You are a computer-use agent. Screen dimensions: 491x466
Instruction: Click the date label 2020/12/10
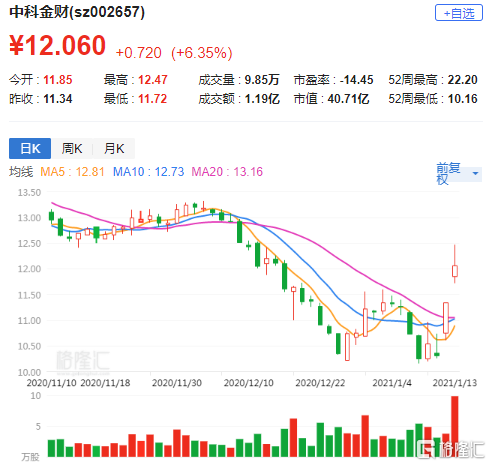tap(249, 383)
